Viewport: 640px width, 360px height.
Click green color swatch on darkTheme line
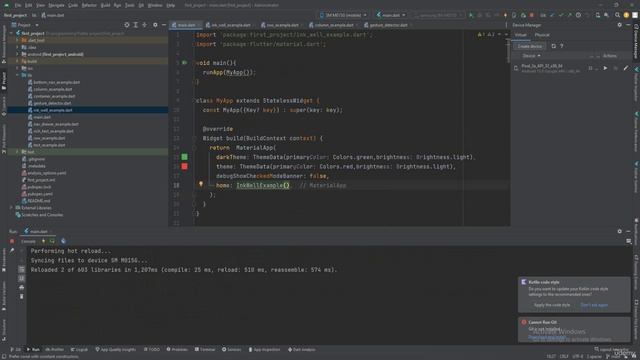[184, 157]
